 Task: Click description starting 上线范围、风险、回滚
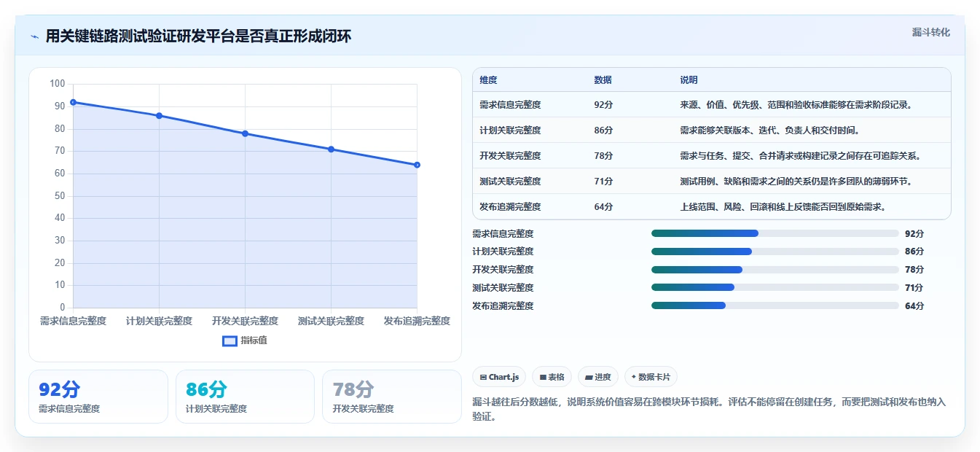(x=783, y=207)
